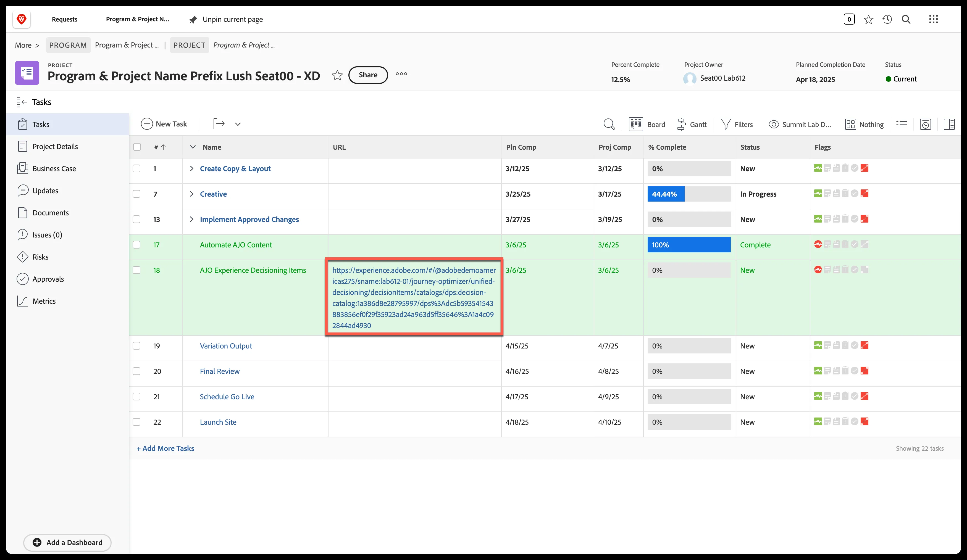Image resolution: width=967 pixels, height=560 pixels.
Task: Click the task list search icon
Action: 609,124
